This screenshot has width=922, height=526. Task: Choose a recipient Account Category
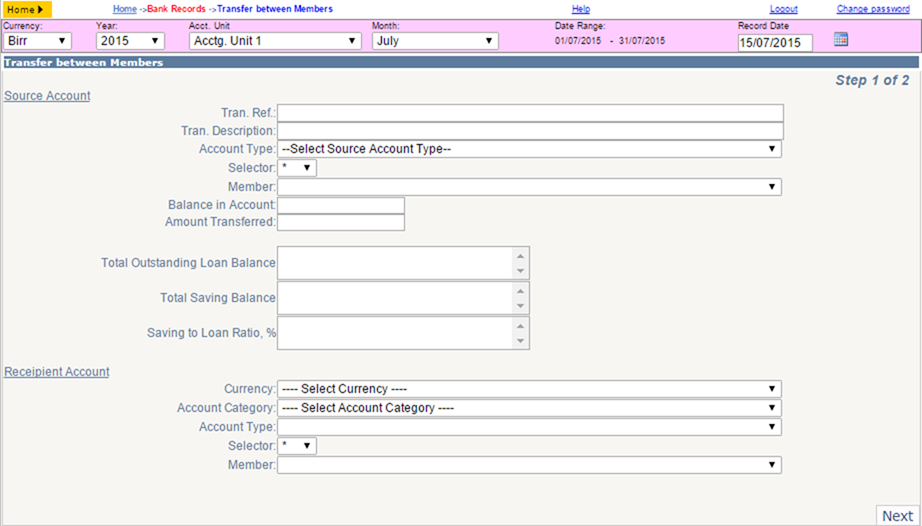(x=529, y=408)
